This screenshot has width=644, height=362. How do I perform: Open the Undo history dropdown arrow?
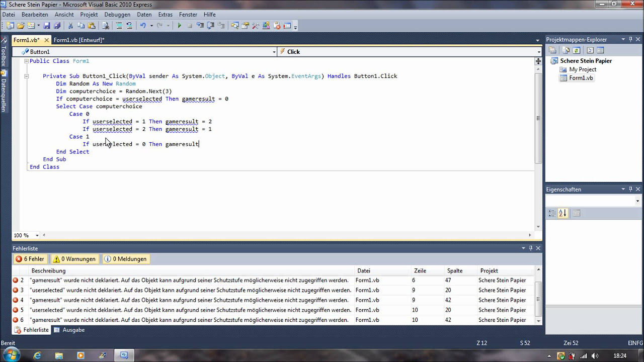(x=151, y=26)
